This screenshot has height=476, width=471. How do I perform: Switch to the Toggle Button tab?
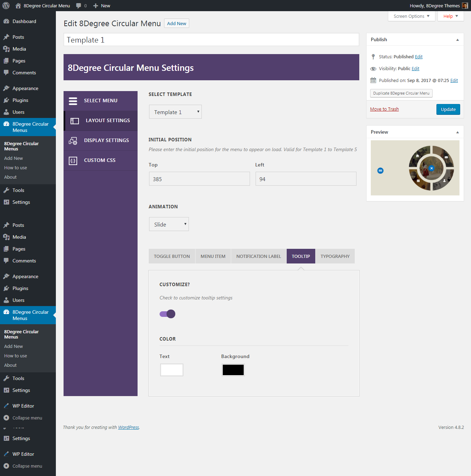pos(172,256)
